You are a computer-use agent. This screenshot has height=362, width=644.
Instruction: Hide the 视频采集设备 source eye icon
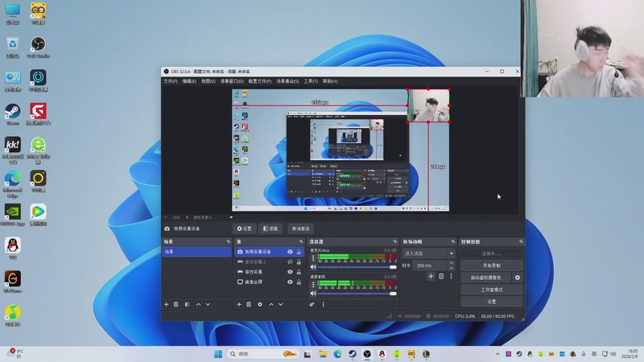[290, 252]
